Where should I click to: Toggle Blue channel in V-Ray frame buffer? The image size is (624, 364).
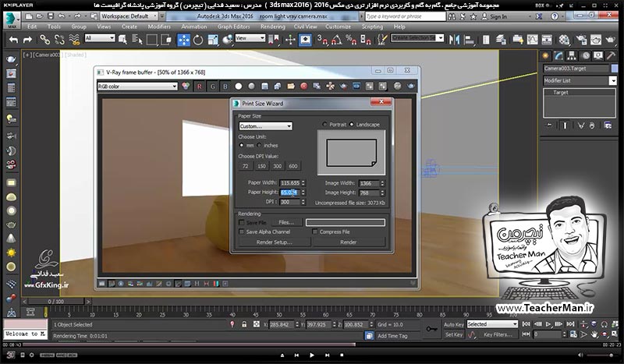point(225,87)
